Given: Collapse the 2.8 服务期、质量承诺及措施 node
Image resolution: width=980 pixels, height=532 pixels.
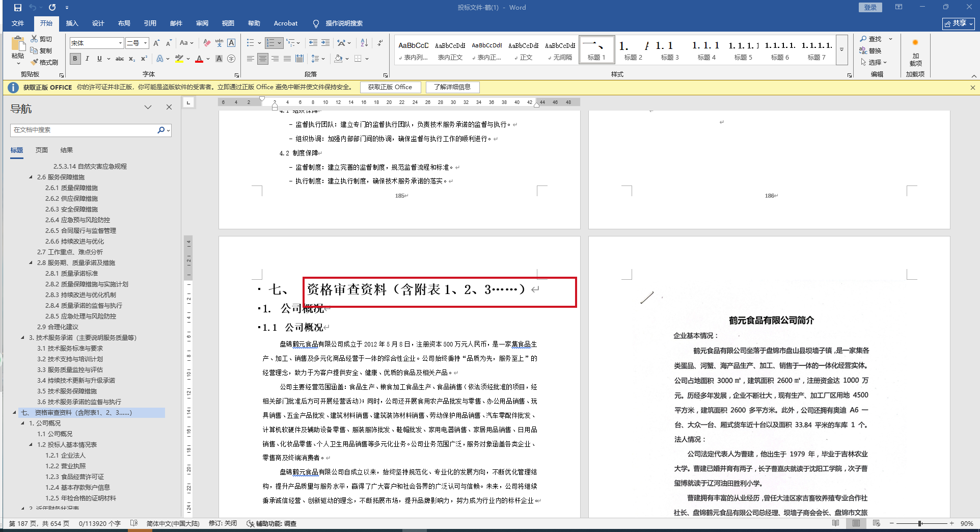Looking at the screenshot, I should [x=31, y=263].
